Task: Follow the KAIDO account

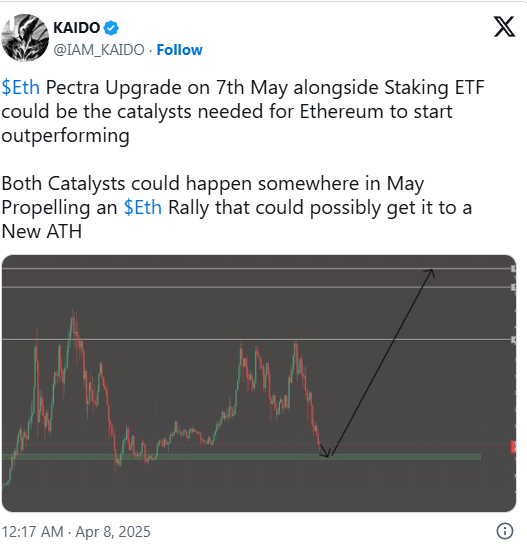Action: coord(179,50)
